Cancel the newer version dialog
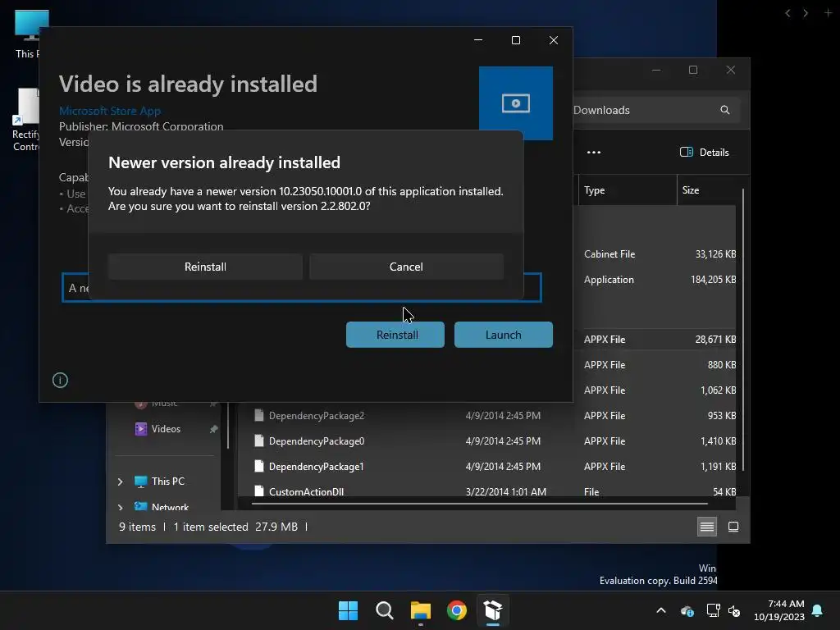This screenshot has width=840, height=630. pyautogui.click(x=406, y=267)
